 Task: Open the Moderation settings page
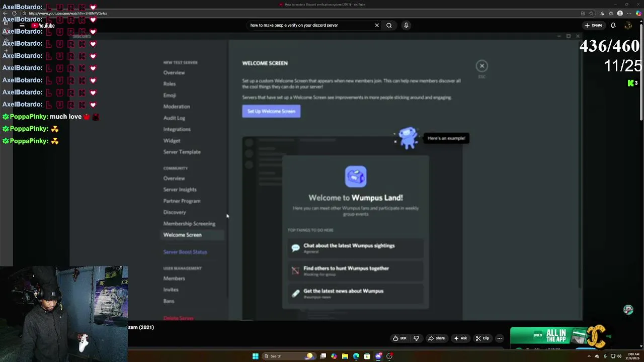177,107
